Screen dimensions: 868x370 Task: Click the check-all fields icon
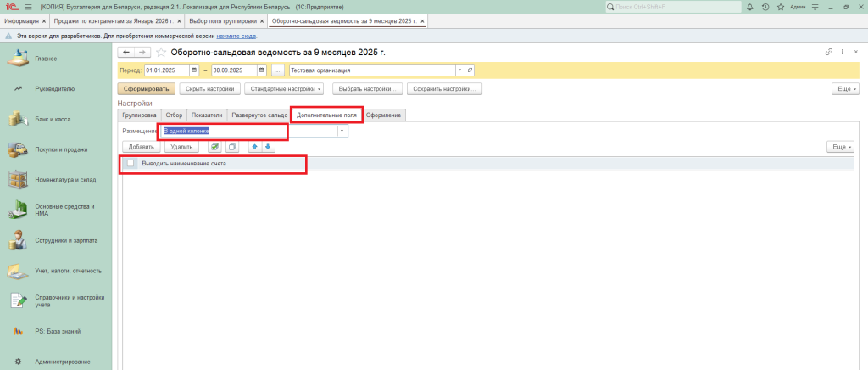click(x=214, y=147)
